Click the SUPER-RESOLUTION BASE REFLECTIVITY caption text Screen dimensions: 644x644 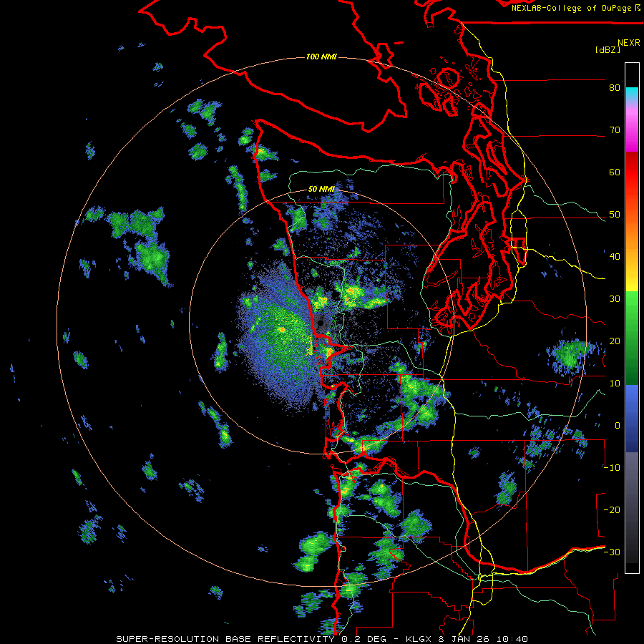click(x=225, y=639)
